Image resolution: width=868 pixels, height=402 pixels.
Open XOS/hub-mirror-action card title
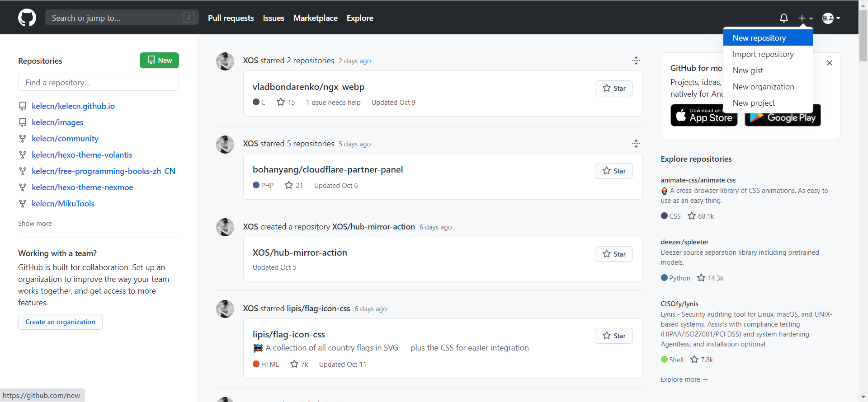(x=300, y=252)
